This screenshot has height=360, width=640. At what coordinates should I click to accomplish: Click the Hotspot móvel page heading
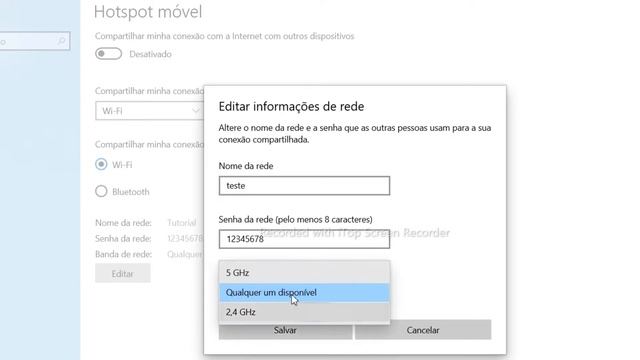click(x=148, y=12)
